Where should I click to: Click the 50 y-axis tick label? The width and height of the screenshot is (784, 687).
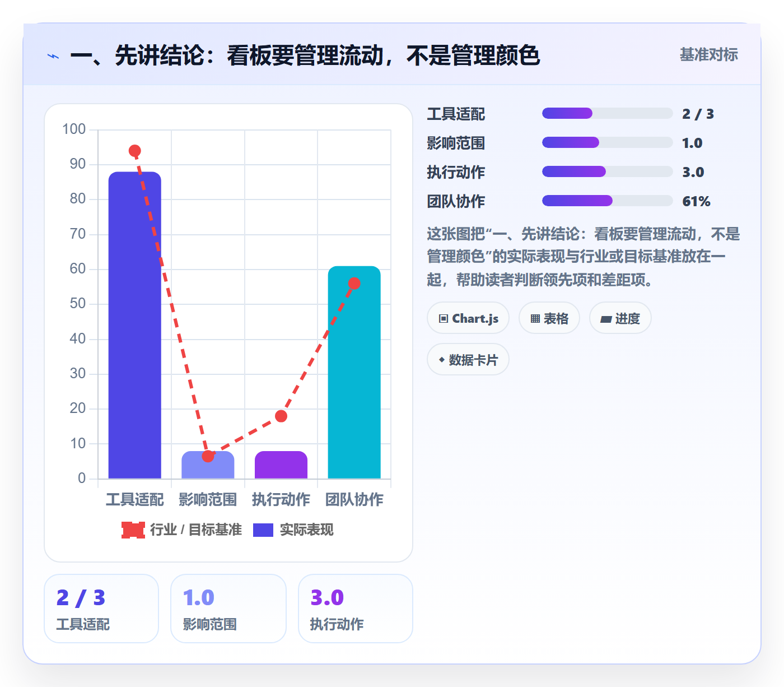coord(78,304)
